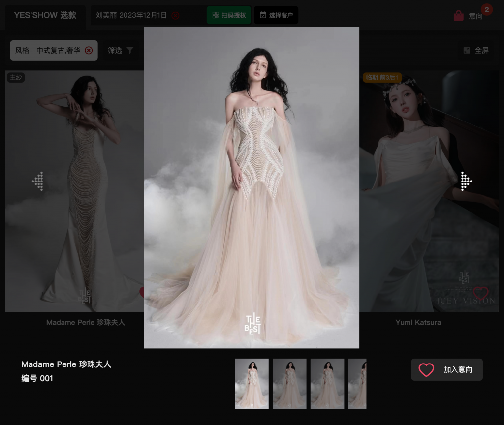
Task: Open the YES'SHOW 选款 tab
Action: [45, 15]
